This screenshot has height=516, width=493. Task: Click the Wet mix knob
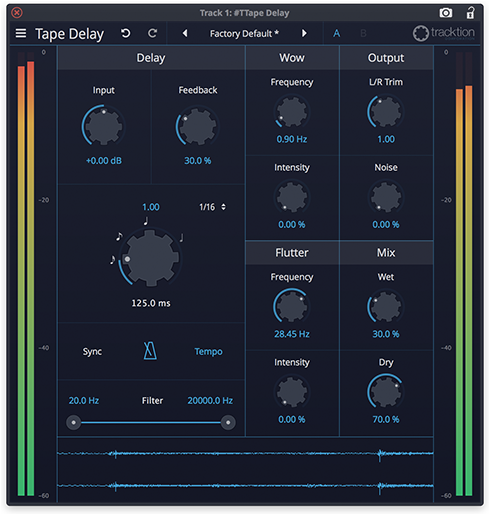click(x=386, y=306)
